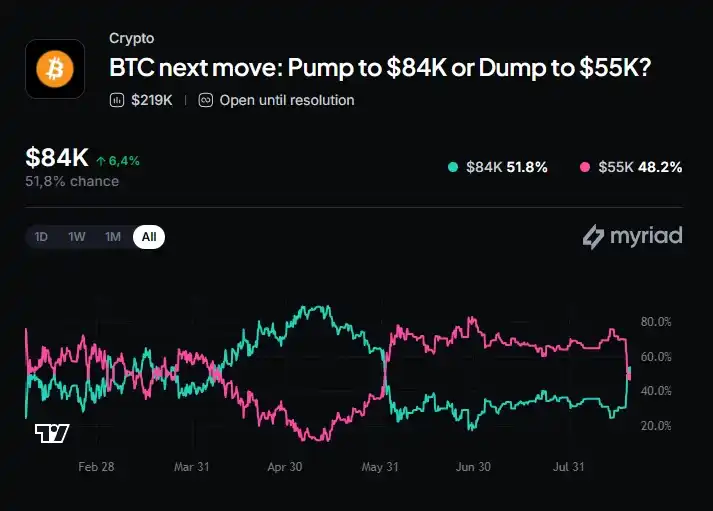Image resolution: width=713 pixels, height=511 pixels.
Task: Click the market title about BTC next move
Action: tap(380, 67)
